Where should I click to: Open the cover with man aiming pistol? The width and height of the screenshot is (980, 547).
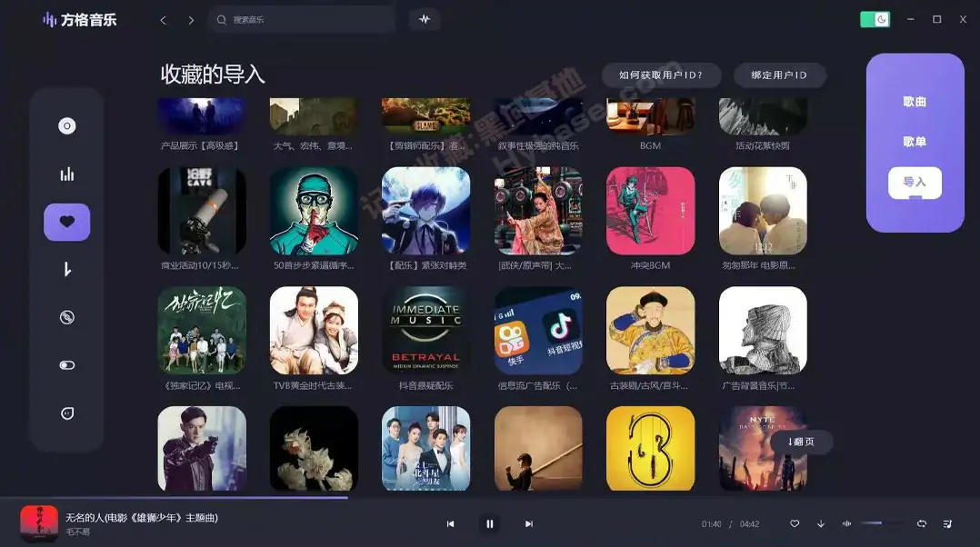pyautogui.click(x=202, y=449)
